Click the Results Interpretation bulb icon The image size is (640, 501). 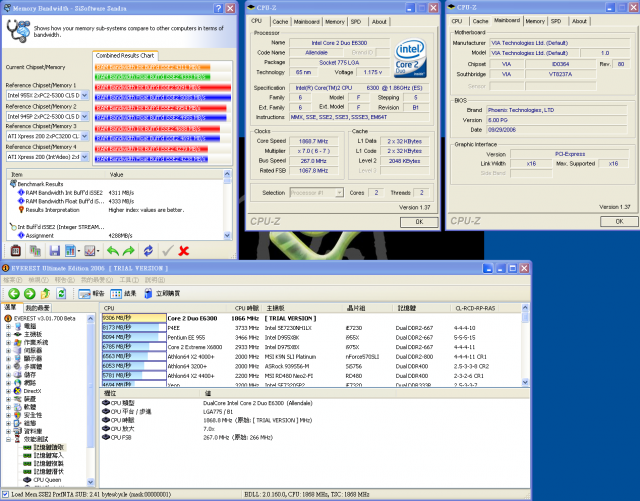pos(21,209)
